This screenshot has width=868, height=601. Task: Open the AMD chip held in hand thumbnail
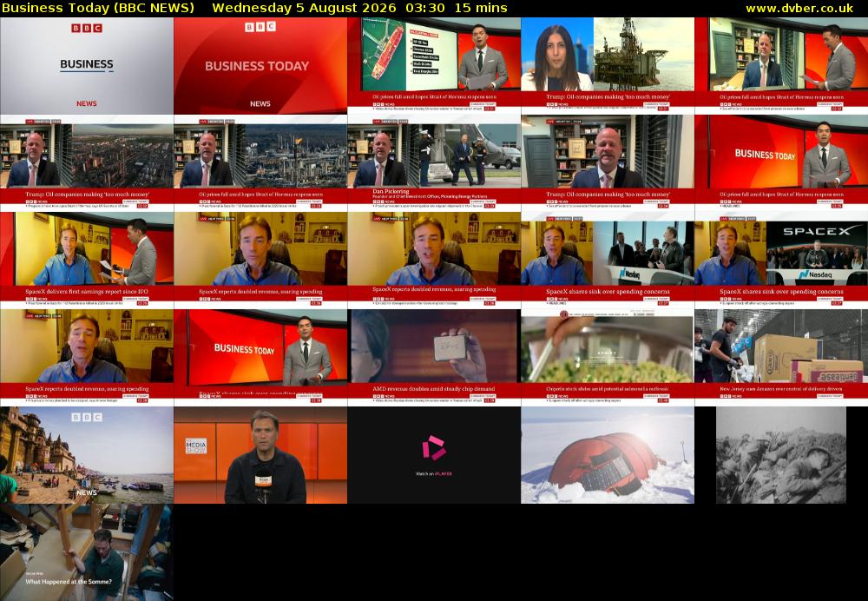point(434,358)
